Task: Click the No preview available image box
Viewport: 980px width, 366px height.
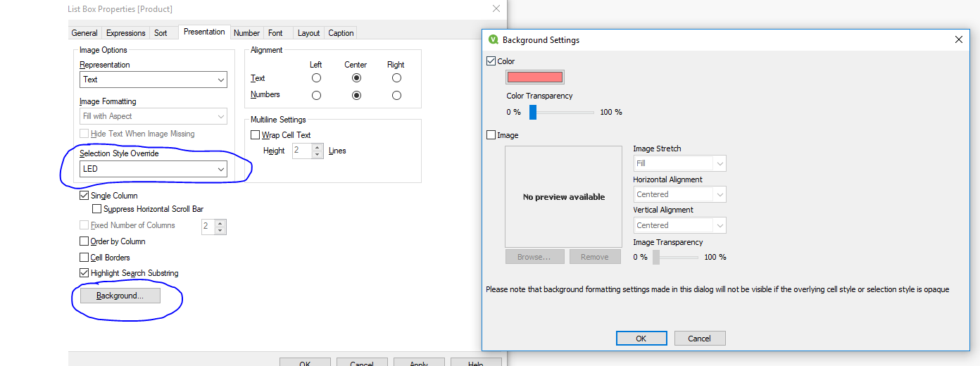Action: point(564,196)
